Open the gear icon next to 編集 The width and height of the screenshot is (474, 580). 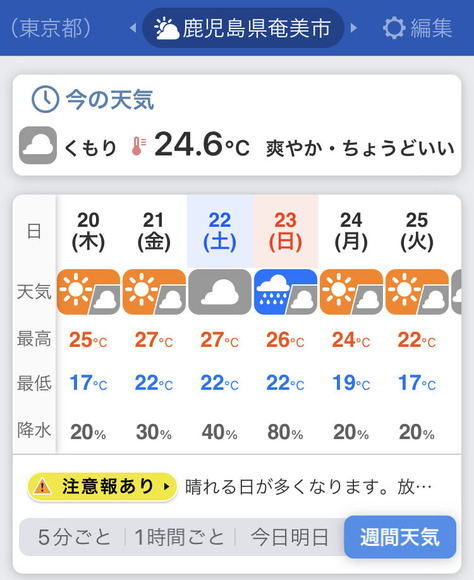394,28
